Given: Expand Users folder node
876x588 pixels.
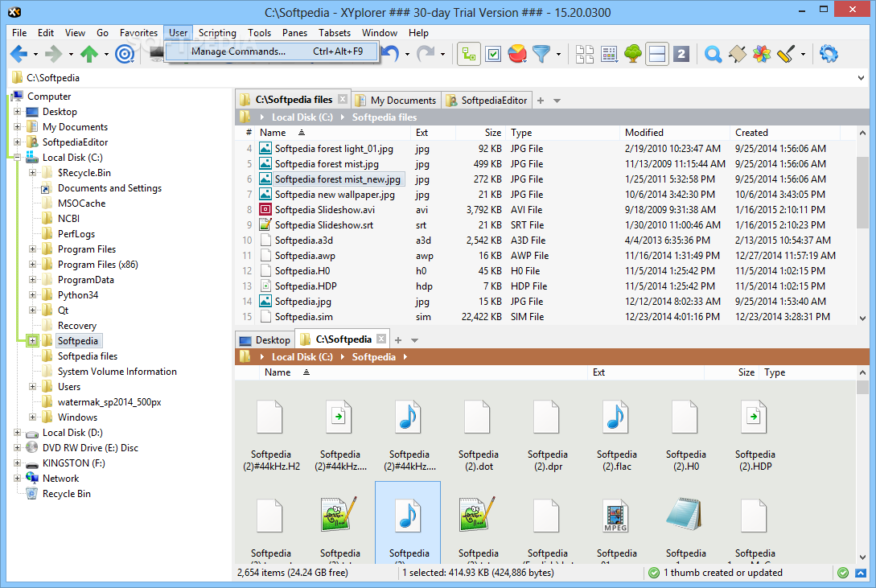Looking at the screenshot, I should [x=32, y=386].
